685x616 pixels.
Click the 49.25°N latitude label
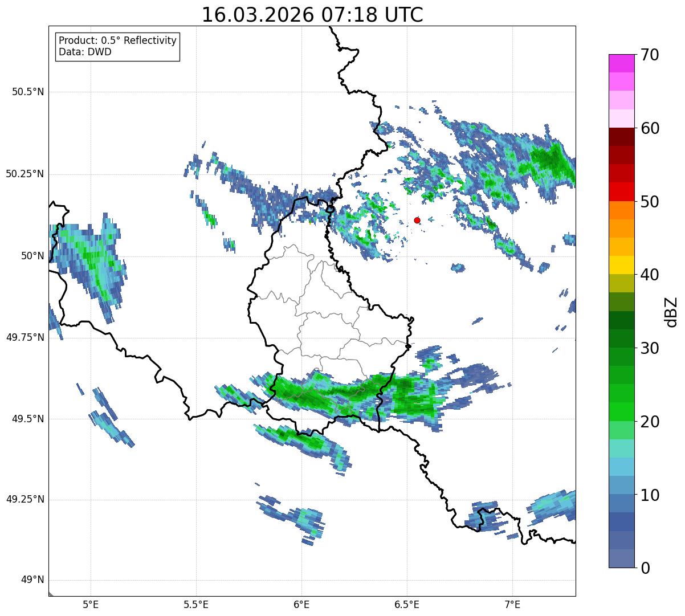point(25,499)
